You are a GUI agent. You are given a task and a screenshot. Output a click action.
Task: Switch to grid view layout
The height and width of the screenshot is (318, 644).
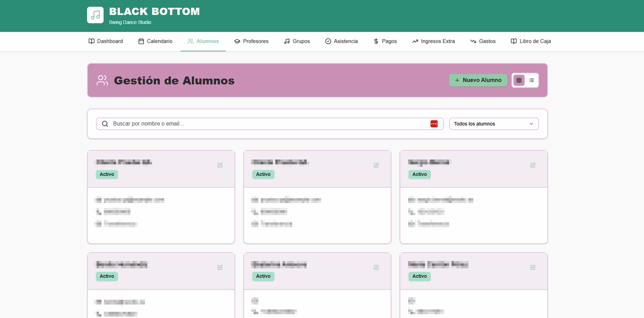519,80
